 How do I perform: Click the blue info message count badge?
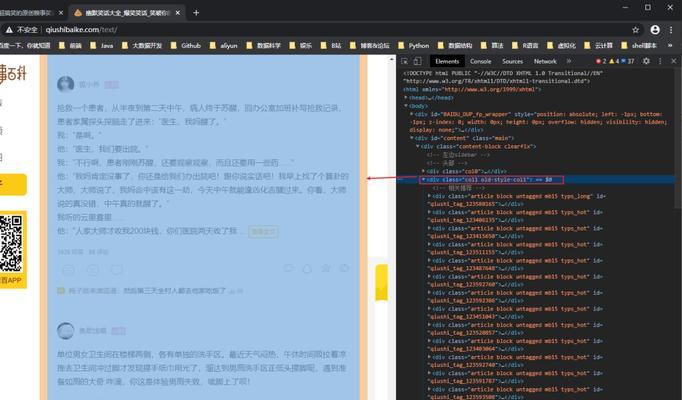pos(628,61)
